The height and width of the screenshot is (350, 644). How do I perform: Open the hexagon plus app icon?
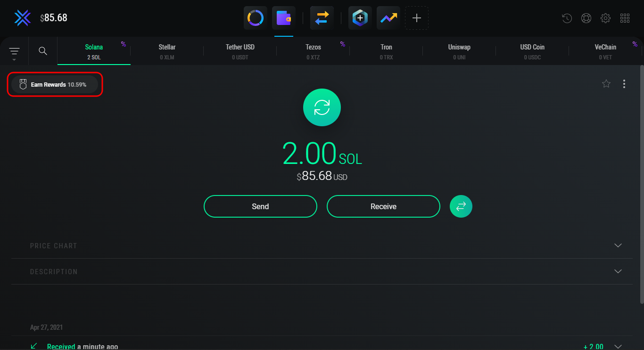[360, 18]
